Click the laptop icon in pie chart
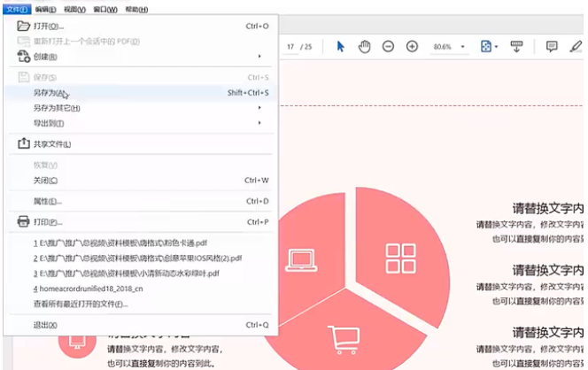The image size is (588, 370). click(301, 259)
